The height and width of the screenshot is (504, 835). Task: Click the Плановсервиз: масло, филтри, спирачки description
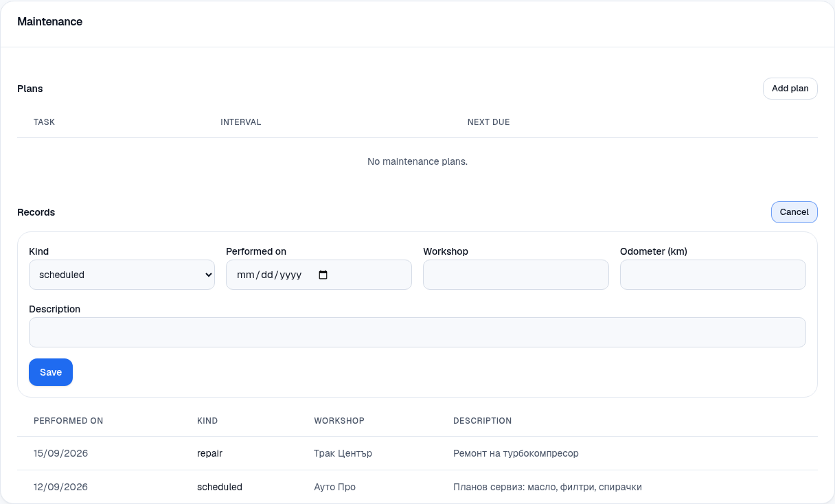(x=548, y=487)
